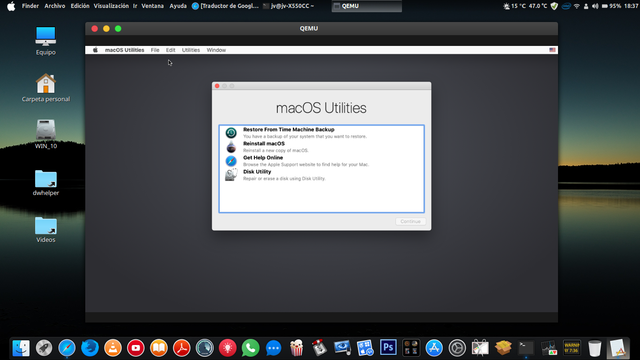This screenshot has width=640, height=360.
Task: Select the Disk Utility icon in list
Action: [x=231, y=175]
